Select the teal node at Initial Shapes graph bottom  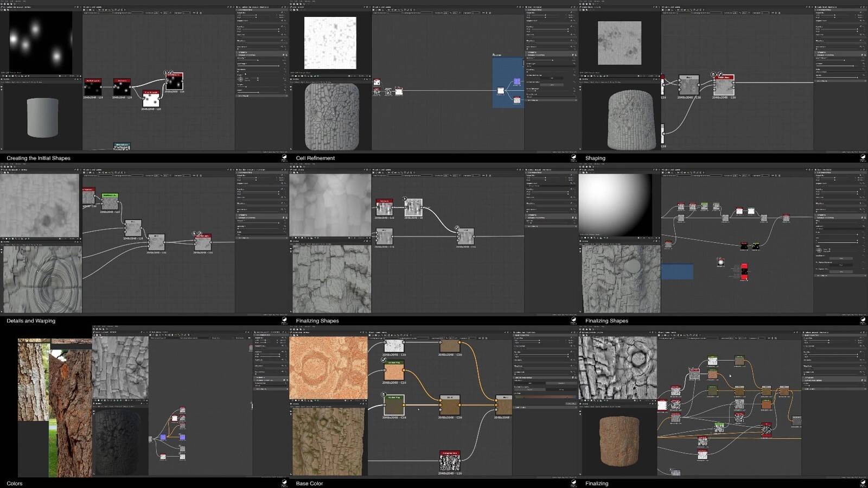[122, 146]
